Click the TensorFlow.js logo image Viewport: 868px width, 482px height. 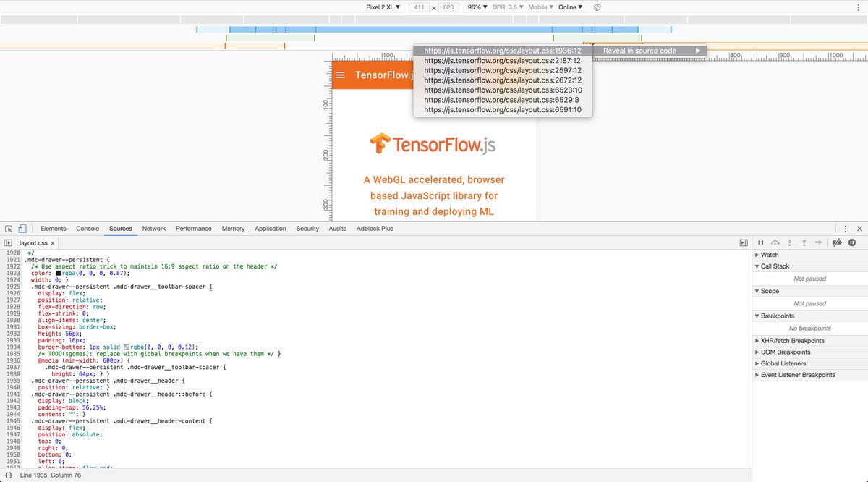pyautogui.click(x=433, y=144)
